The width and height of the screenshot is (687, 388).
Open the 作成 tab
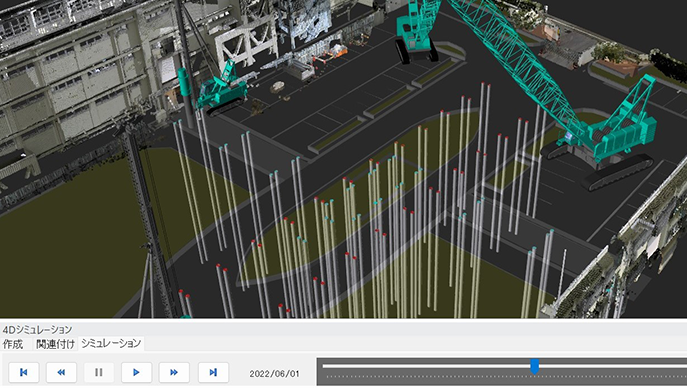[x=13, y=344]
